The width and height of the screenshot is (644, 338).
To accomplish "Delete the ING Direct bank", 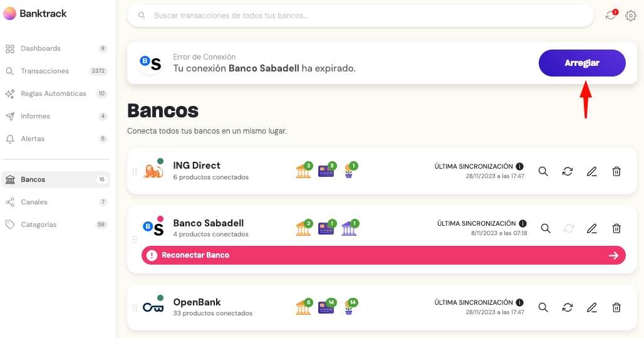I will tap(616, 171).
